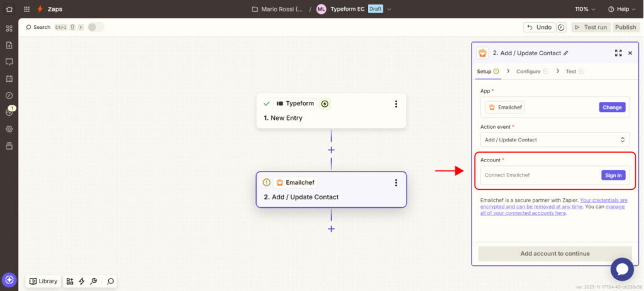Open the settings gear in sidebar
Screen dimensions: 644x291
pyautogui.click(x=9, y=129)
